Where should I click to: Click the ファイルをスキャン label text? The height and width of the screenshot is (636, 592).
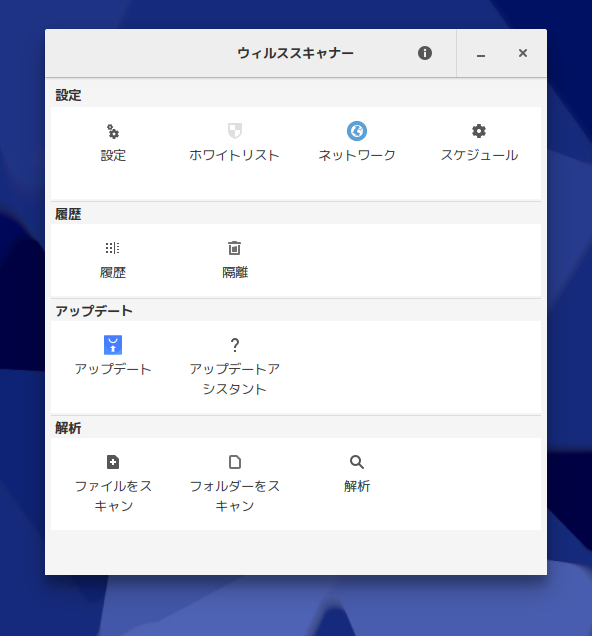113,496
